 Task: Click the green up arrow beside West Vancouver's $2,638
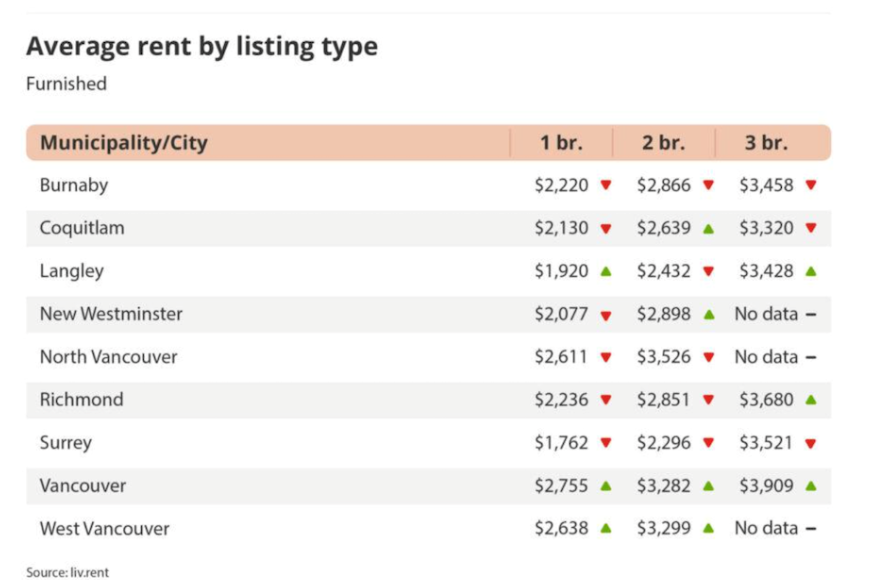(x=606, y=529)
